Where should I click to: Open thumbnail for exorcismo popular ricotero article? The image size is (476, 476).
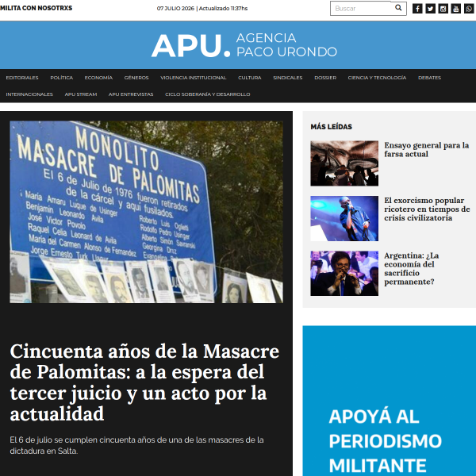pos(344,219)
